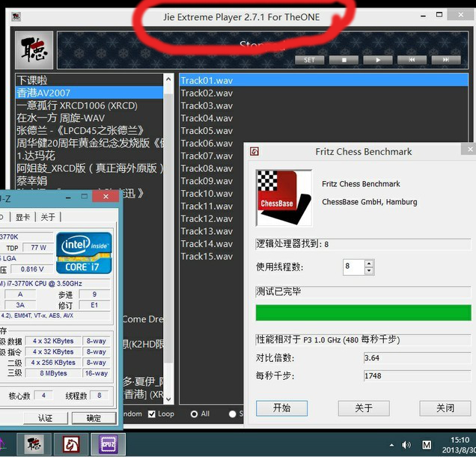The height and width of the screenshot is (457, 476).
Task: Select the 阿姐鼓_XRCD版 album
Action: (90, 168)
